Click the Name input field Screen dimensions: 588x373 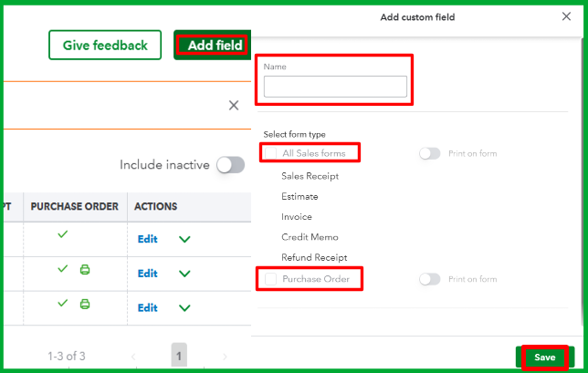335,87
